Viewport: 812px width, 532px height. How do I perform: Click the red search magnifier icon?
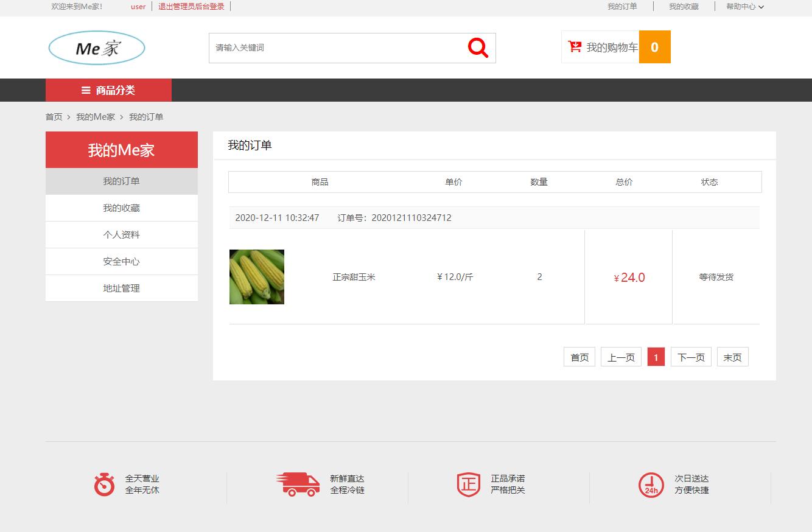477,47
